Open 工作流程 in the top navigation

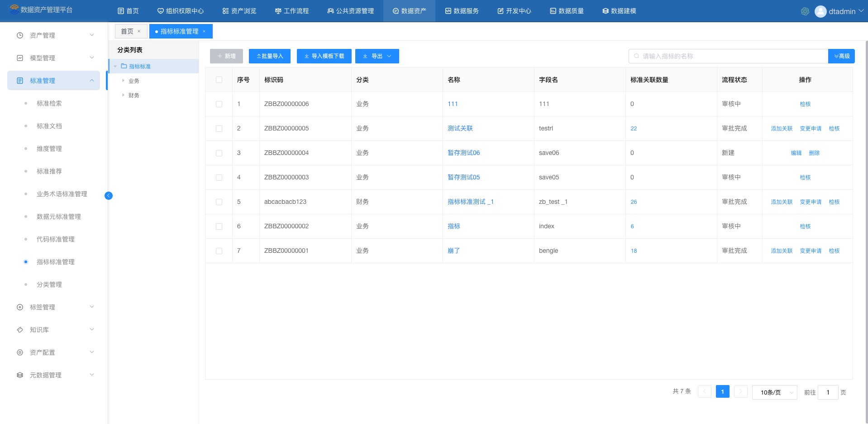click(x=292, y=11)
